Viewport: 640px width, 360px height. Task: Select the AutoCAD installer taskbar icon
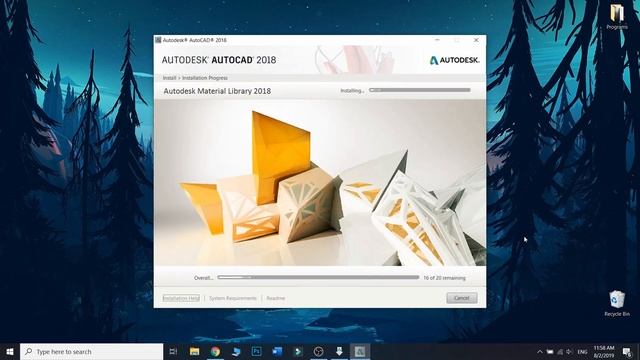360,351
